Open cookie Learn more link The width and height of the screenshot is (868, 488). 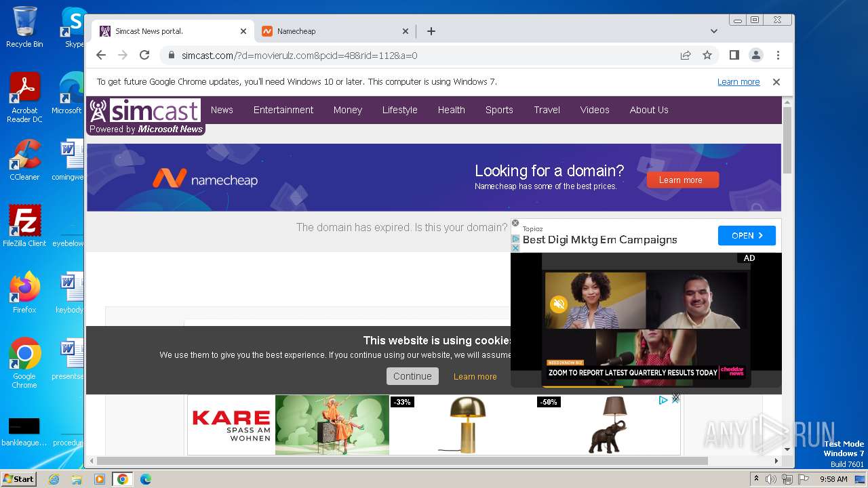tap(475, 377)
